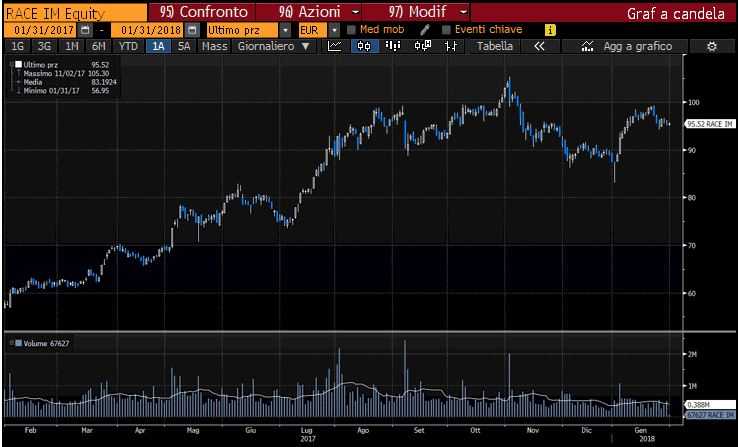Image resolution: width=739 pixels, height=447 pixels.
Task: Click the Minimo 01/31/17 56.95 legend row
Action: 66,91
